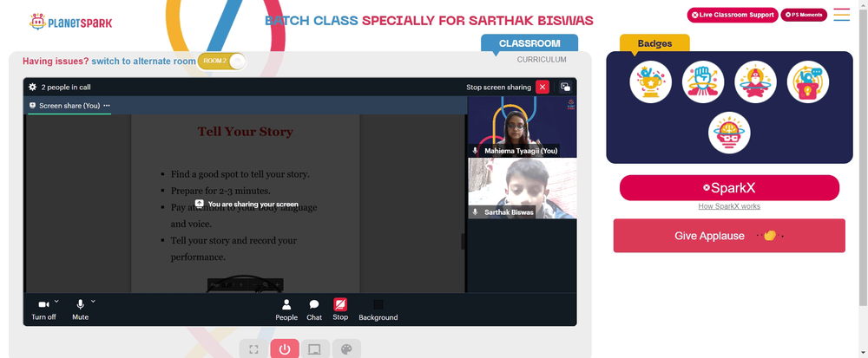Select the raised fist badge

pyautogui.click(x=703, y=81)
